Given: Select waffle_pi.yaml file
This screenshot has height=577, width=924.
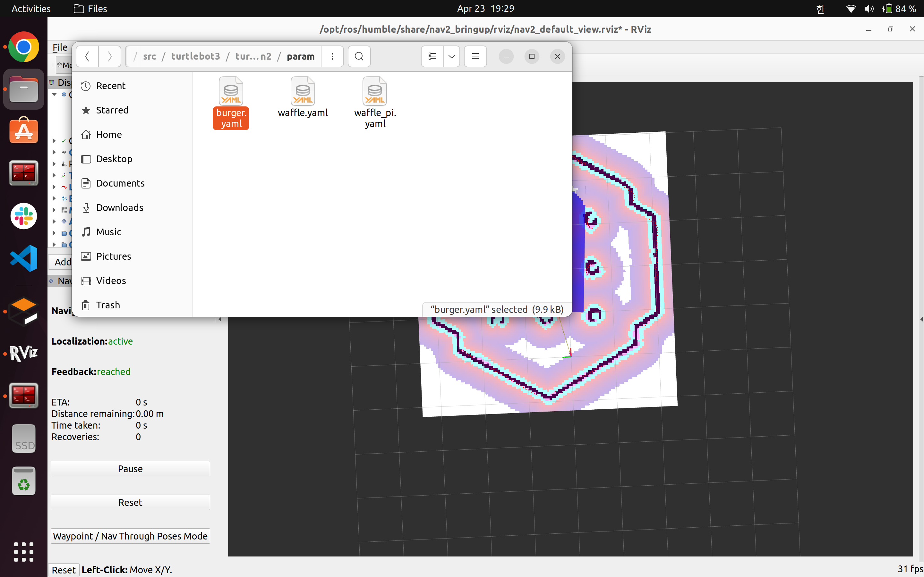Looking at the screenshot, I should [374, 102].
